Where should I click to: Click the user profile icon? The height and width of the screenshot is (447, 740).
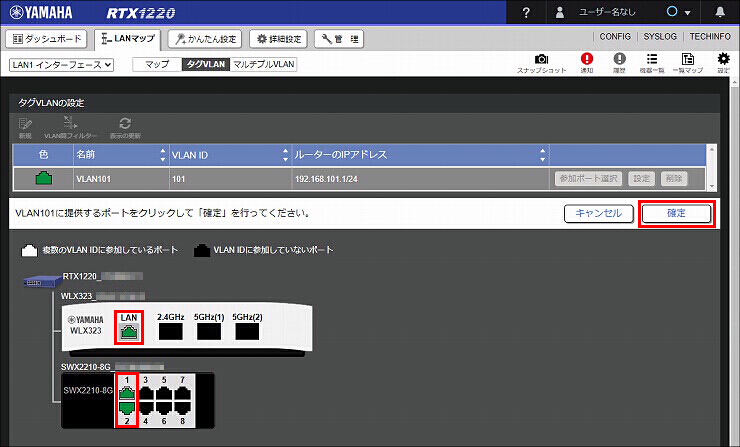click(560, 12)
